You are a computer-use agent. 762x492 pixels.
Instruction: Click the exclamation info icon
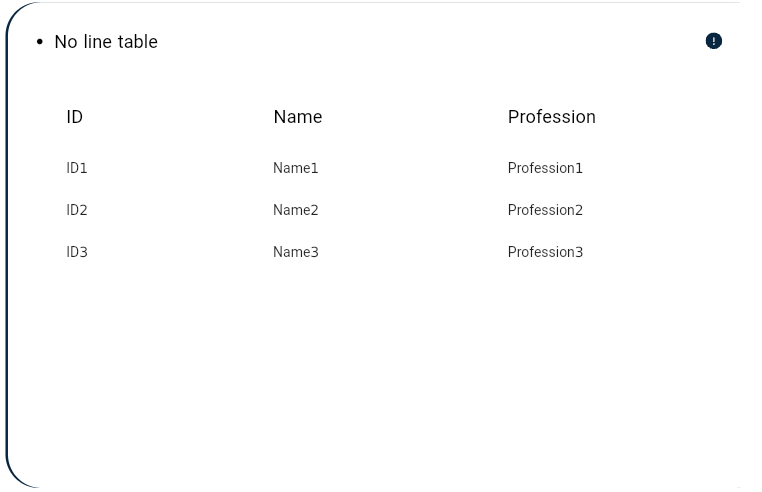coord(713,41)
